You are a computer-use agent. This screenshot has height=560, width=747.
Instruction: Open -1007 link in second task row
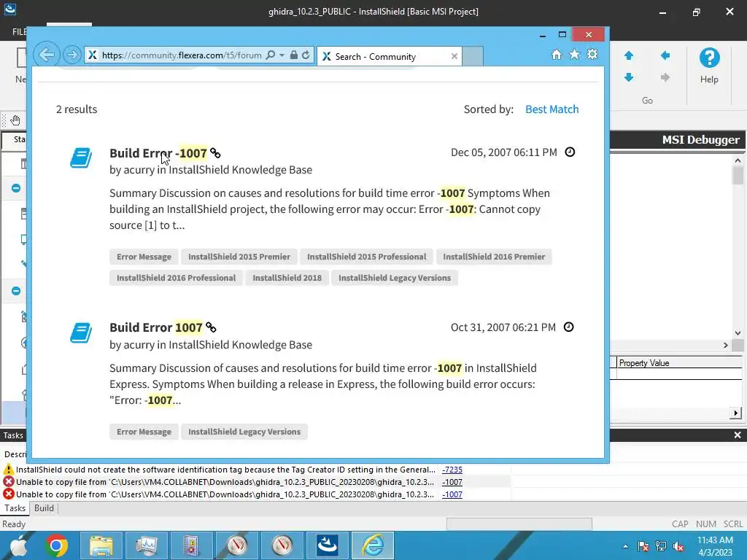tap(452, 482)
